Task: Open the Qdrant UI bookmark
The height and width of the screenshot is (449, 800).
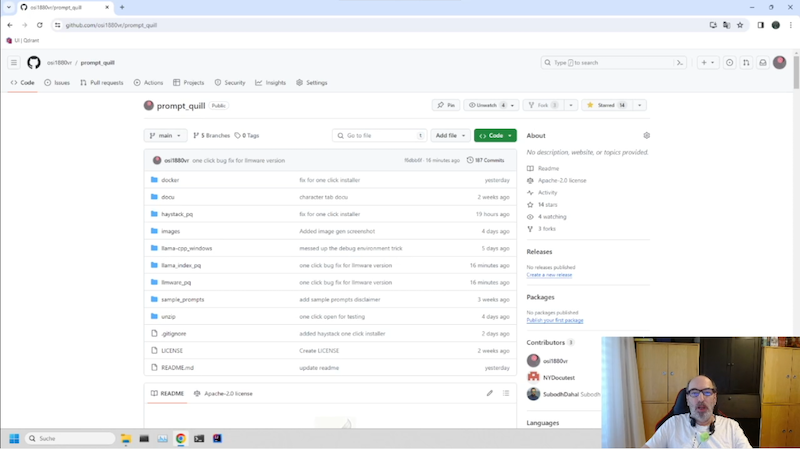Action: click(22, 40)
